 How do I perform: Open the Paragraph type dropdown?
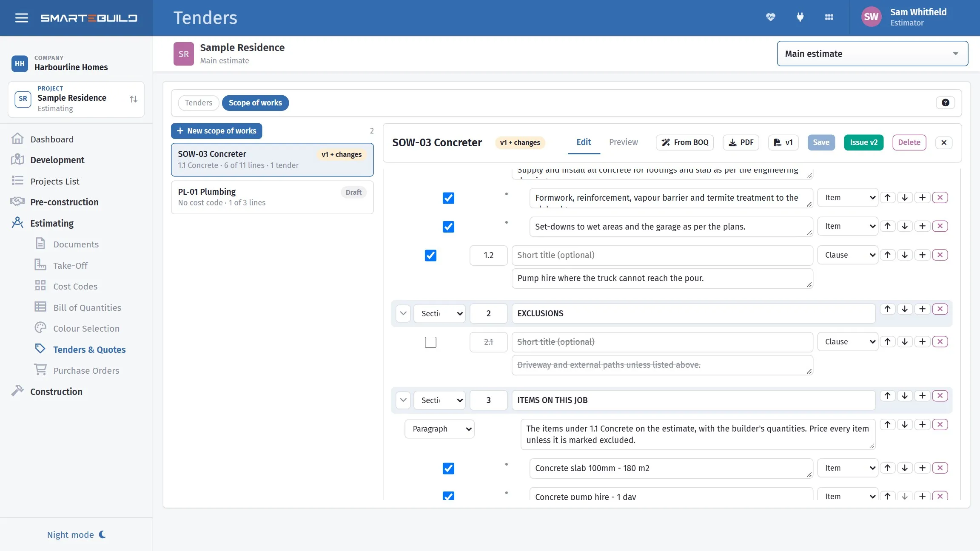click(x=439, y=429)
